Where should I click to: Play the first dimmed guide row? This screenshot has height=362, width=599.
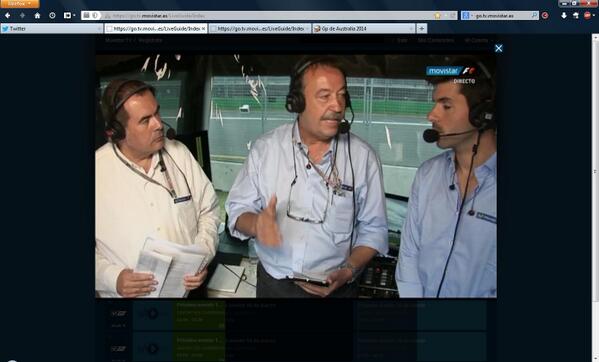click(x=152, y=314)
